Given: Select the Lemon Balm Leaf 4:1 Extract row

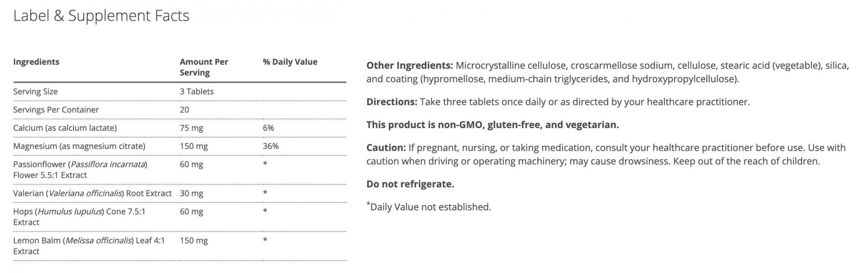Looking at the screenshot, I should coord(89,246).
